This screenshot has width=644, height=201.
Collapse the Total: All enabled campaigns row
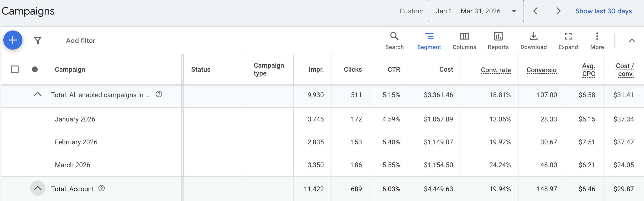coord(37,94)
